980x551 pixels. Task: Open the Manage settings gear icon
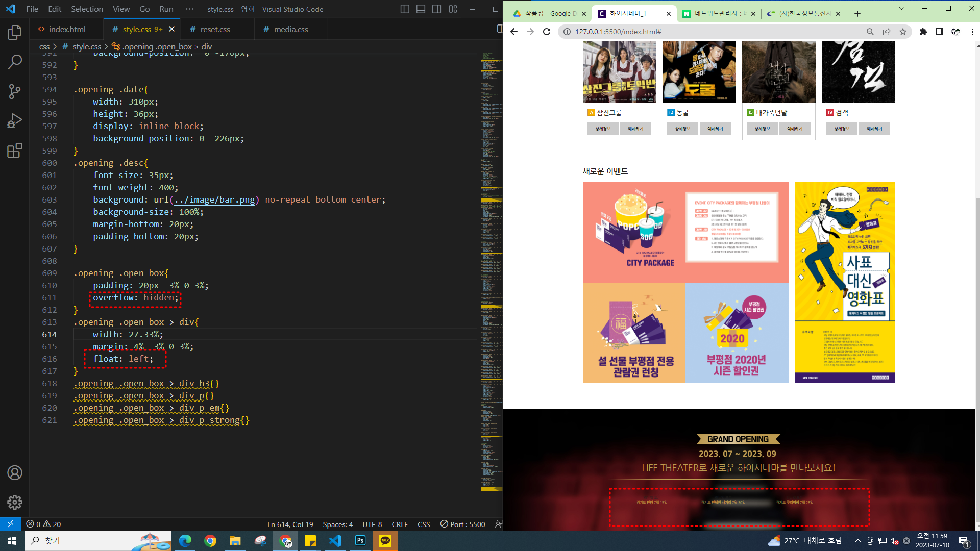tap(15, 502)
